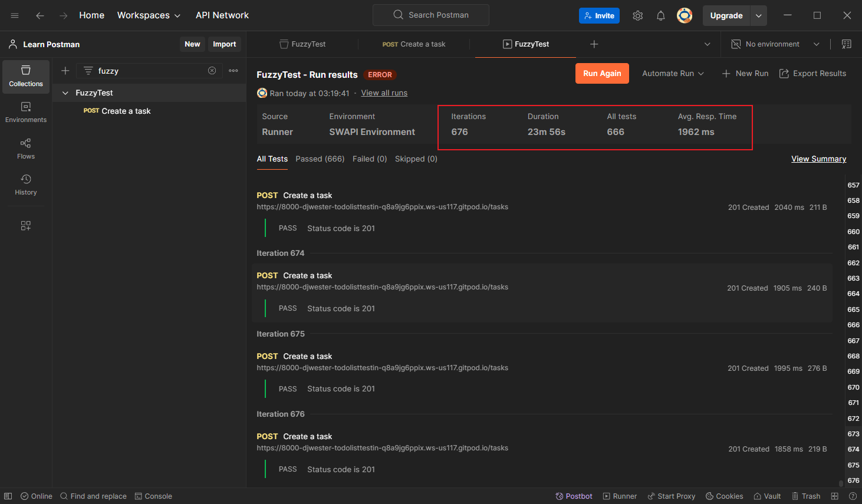Viewport: 862px width, 504px height.
Task: Open the environment quick look icon
Action: point(847,44)
